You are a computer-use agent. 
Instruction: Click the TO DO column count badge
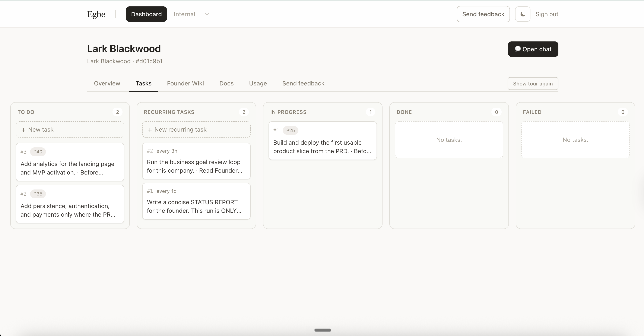point(117,112)
